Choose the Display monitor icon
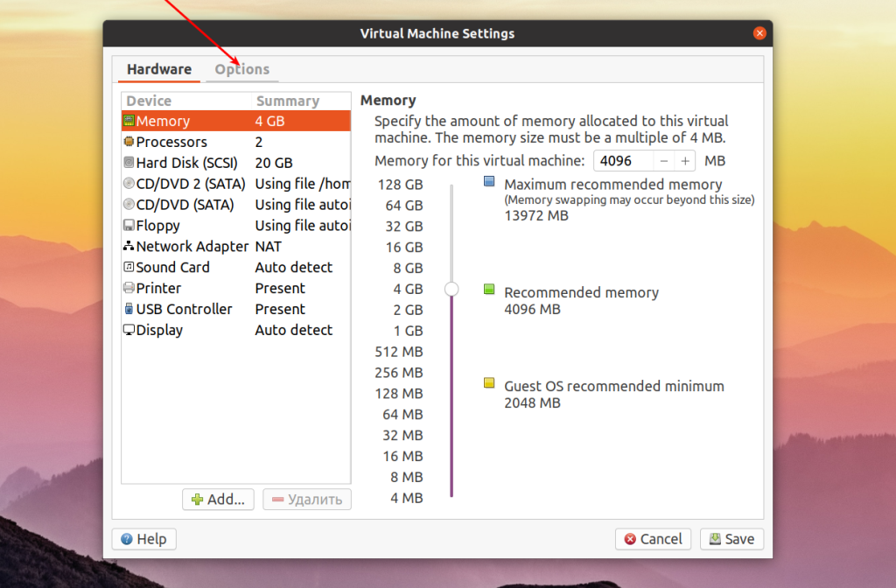 click(129, 330)
